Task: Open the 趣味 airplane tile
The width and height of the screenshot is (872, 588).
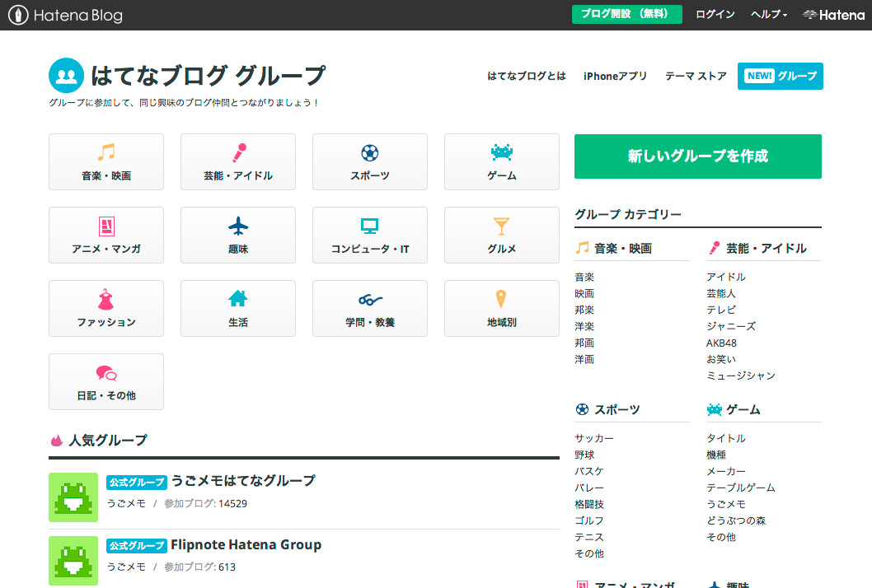Action: 238,235
